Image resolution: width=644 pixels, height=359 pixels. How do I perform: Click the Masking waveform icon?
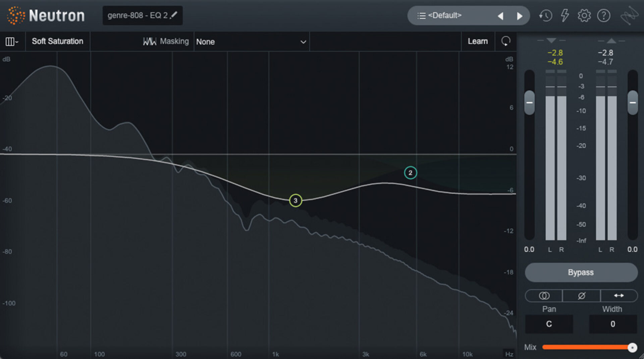[150, 41]
